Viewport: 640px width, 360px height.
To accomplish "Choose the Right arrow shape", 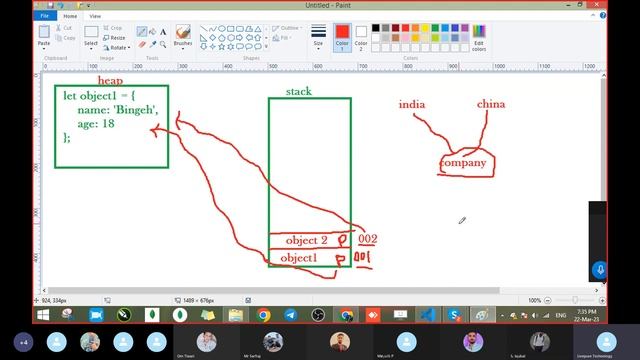I will pyautogui.click(x=240, y=38).
